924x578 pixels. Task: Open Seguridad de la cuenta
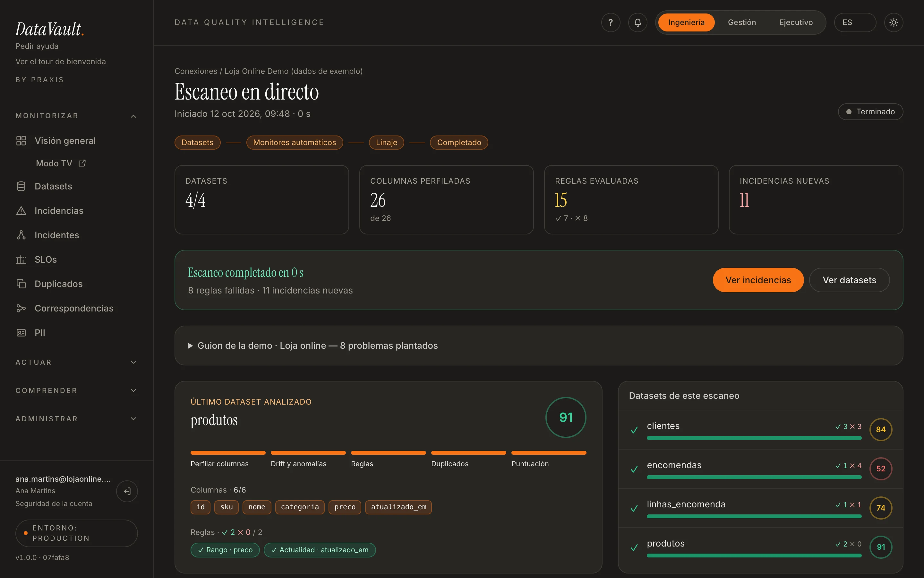point(54,504)
